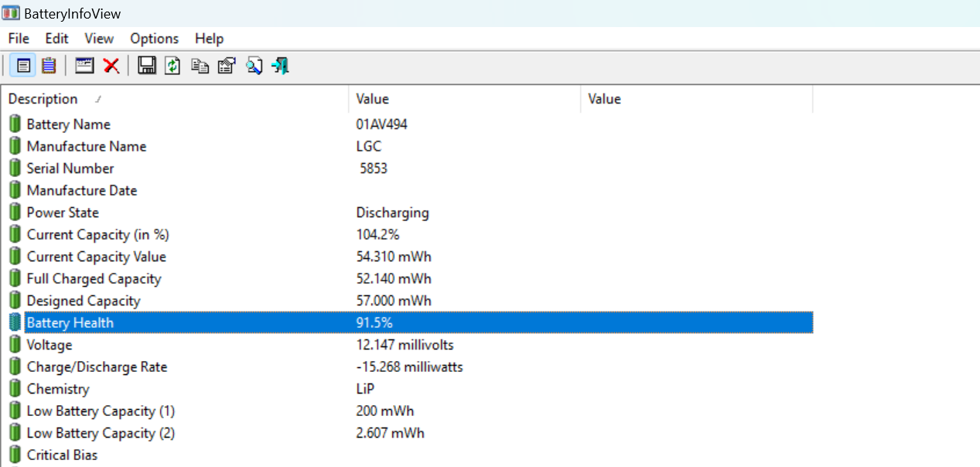Open Properties from the toolbar icon

pos(227,66)
